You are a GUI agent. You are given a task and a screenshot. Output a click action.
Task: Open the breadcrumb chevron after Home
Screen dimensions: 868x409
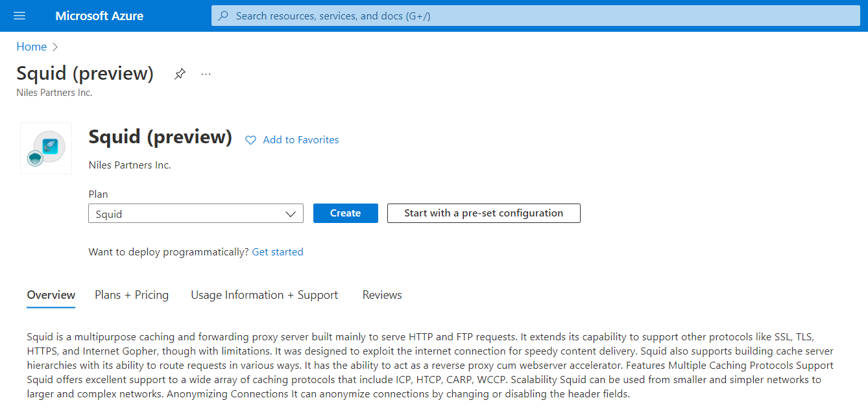click(54, 47)
